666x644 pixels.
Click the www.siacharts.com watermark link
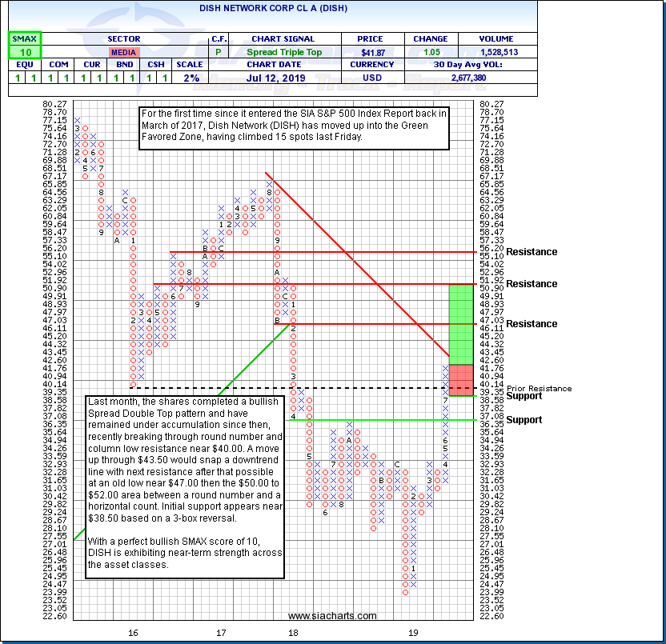(x=331, y=616)
